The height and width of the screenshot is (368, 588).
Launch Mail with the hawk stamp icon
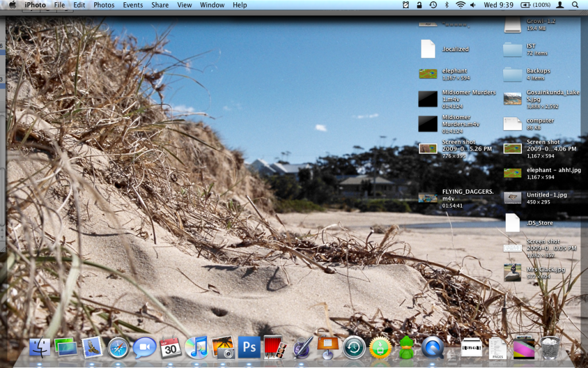point(91,347)
